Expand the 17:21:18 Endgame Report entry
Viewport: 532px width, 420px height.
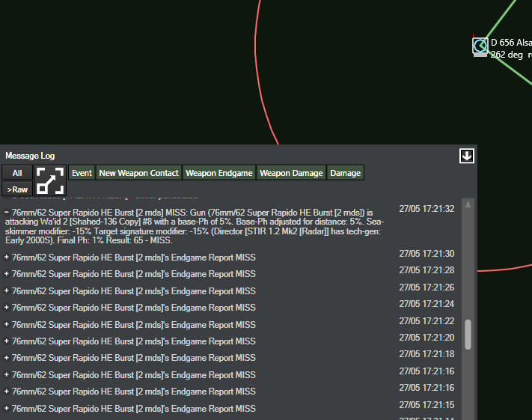point(6,358)
